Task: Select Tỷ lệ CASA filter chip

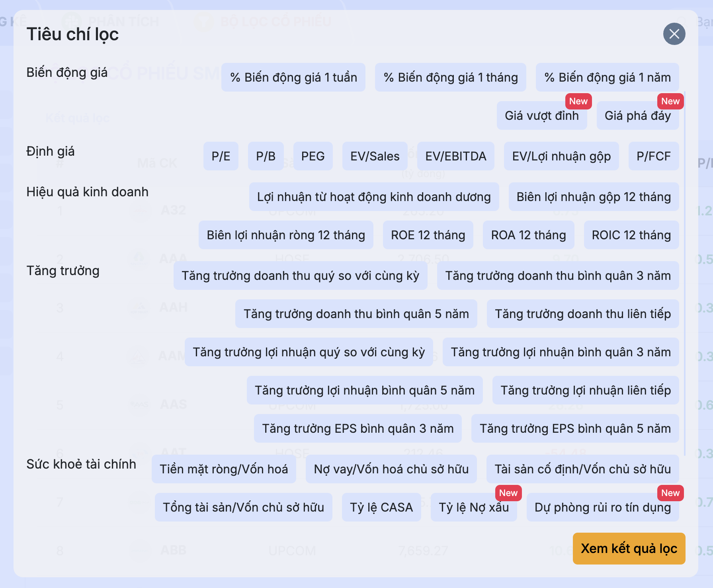Action: pyautogui.click(x=381, y=507)
